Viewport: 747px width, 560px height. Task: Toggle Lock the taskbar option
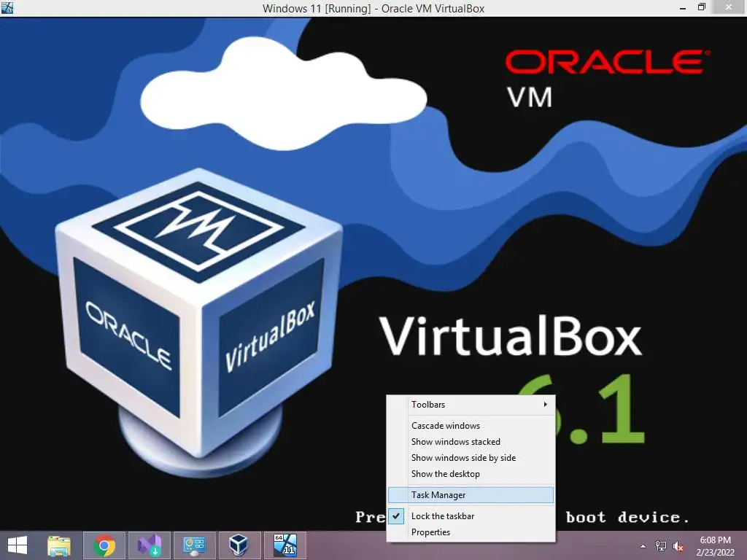(x=471, y=516)
